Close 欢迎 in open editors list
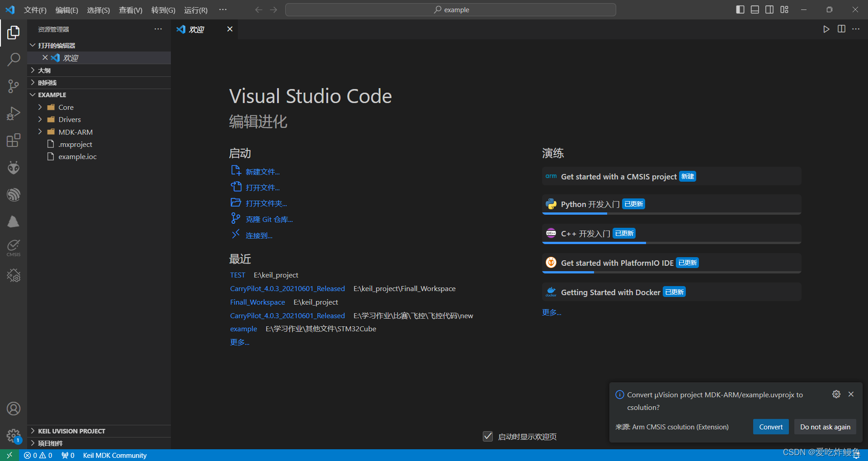Image resolution: width=868 pixels, height=461 pixels. pos(45,57)
